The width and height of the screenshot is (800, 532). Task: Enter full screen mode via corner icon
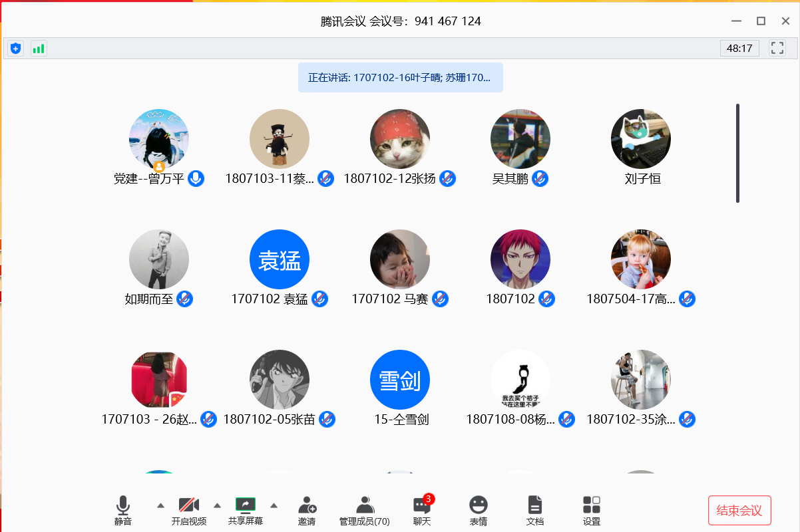pyautogui.click(x=777, y=48)
